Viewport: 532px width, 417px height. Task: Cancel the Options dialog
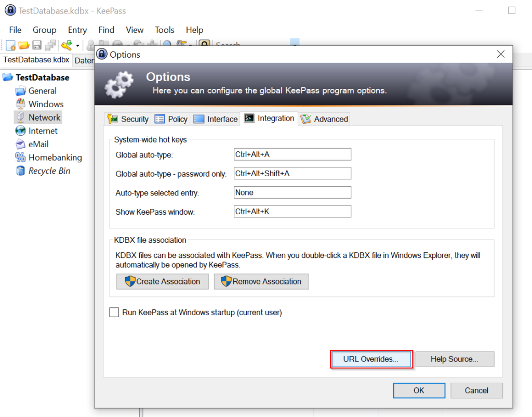pos(476,390)
